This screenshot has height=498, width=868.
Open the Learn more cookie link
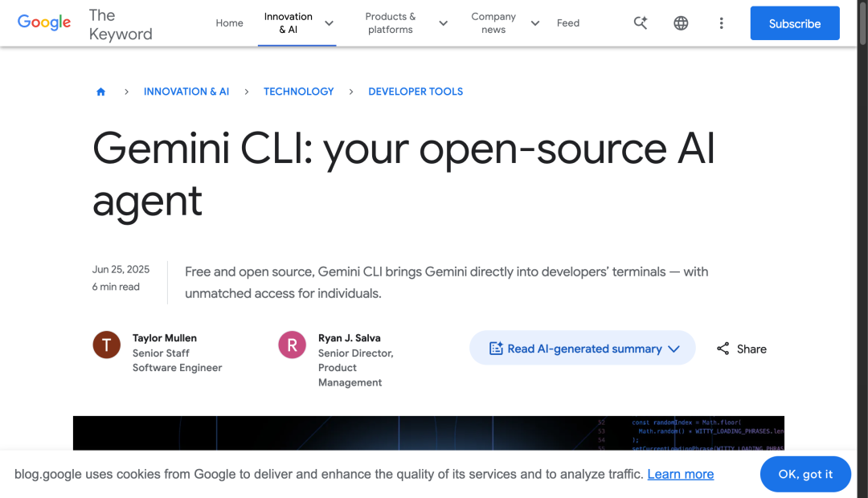(681, 474)
